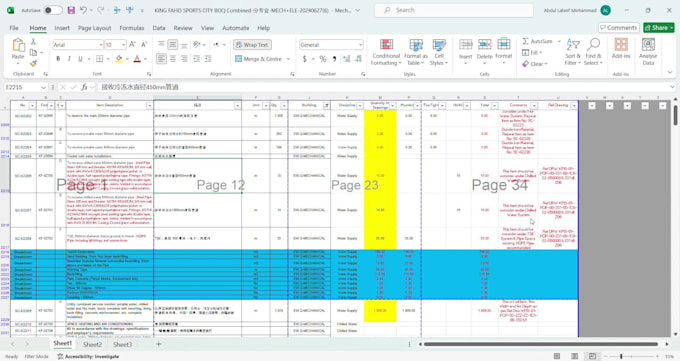Click the Borders icon
680x361 pixels.
(99, 59)
